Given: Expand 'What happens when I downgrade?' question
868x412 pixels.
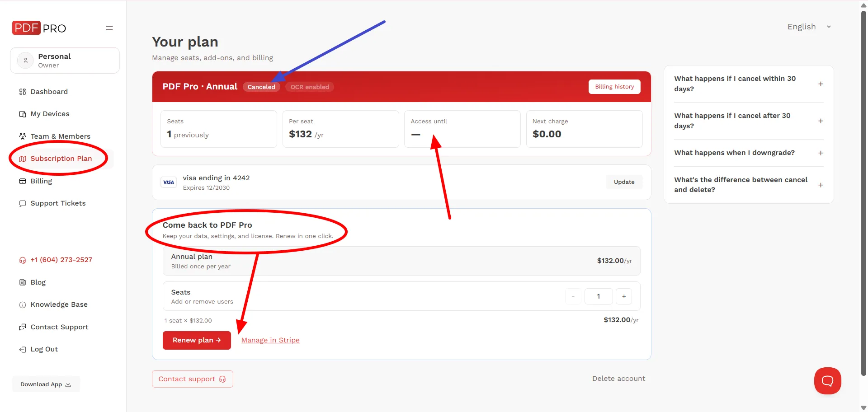Looking at the screenshot, I should [749, 153].
